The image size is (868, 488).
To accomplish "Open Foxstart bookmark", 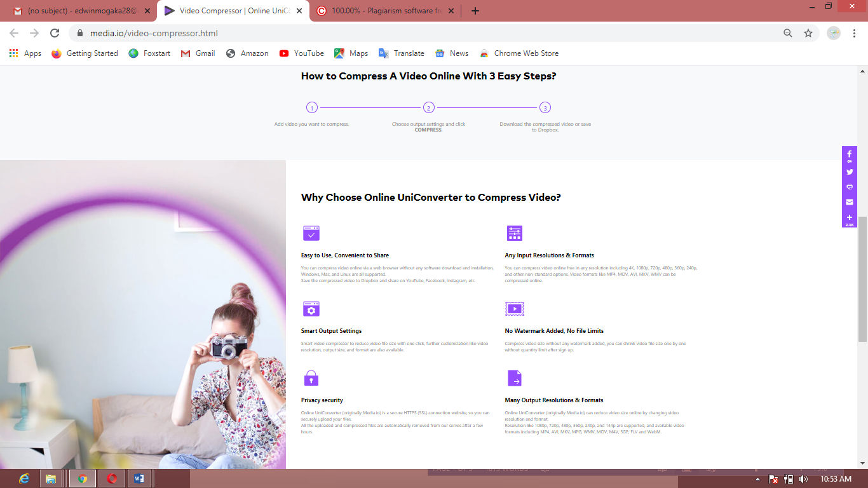I will click(149, 53).
